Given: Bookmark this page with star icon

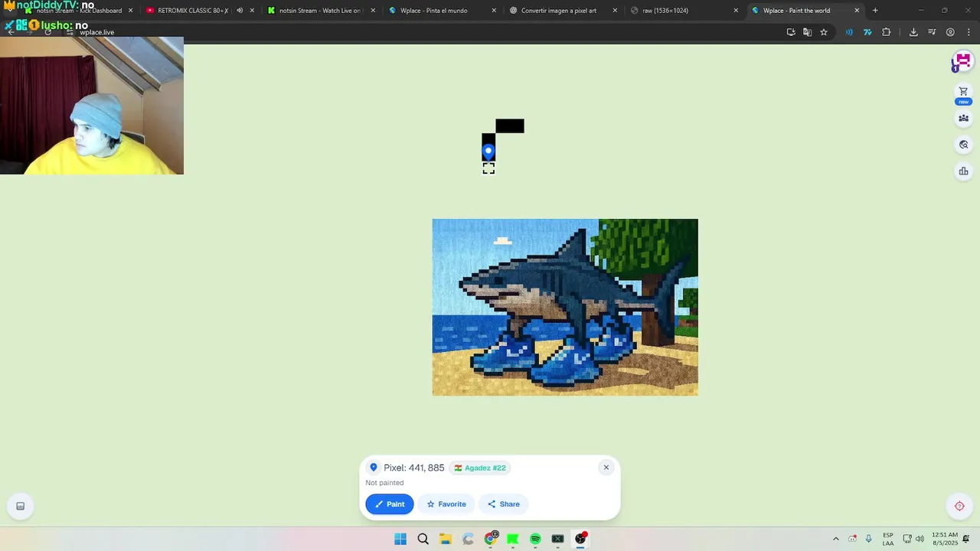Looking at the screenshot, I should pyautogui.click(x=824, y=32).
